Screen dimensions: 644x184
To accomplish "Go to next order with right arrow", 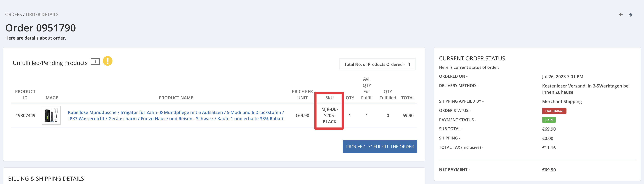I will pos(630,15).
